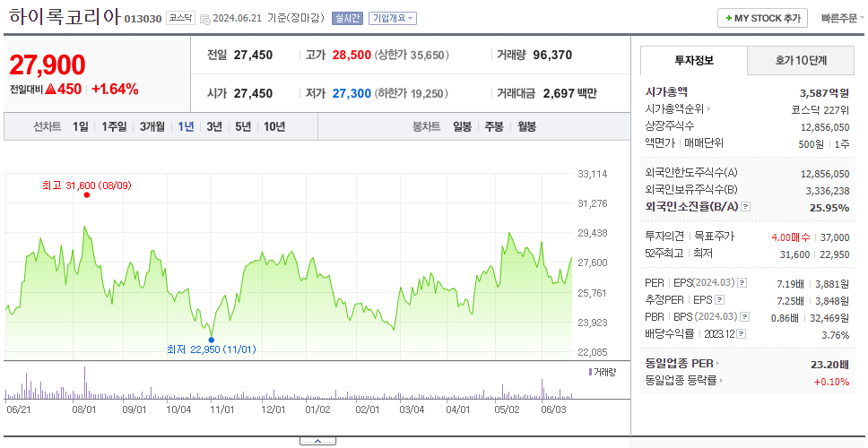The height and width of the screenshot is (448, 868).
Task: Click the 고가 value 28,500
Action: pyautogui.click(x=352, y=56)
